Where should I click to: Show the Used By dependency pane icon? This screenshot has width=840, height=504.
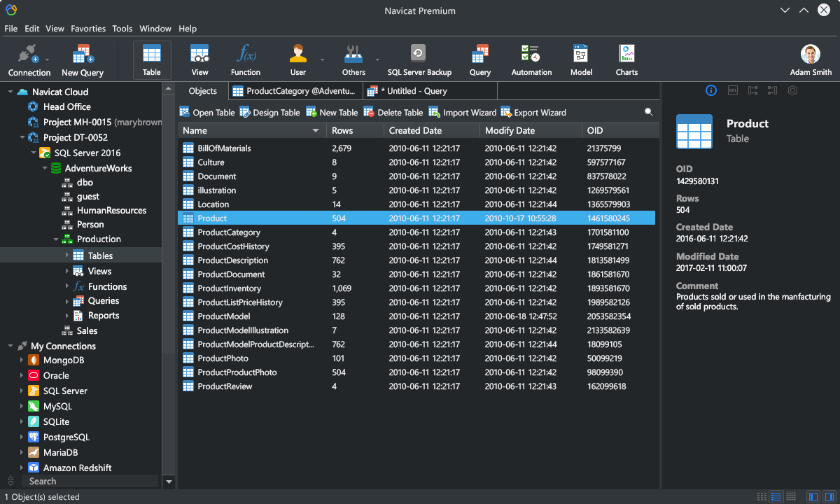click(x=772, y=90)
